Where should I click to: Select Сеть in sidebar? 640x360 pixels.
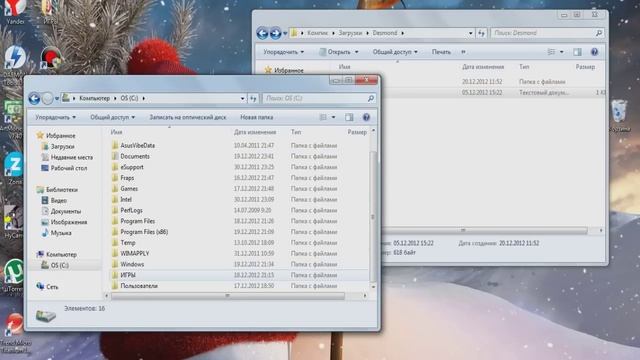point(52,287)
